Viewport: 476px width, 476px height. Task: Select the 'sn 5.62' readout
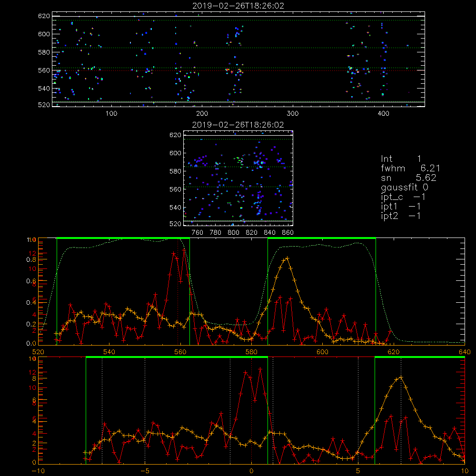[408, 178]
